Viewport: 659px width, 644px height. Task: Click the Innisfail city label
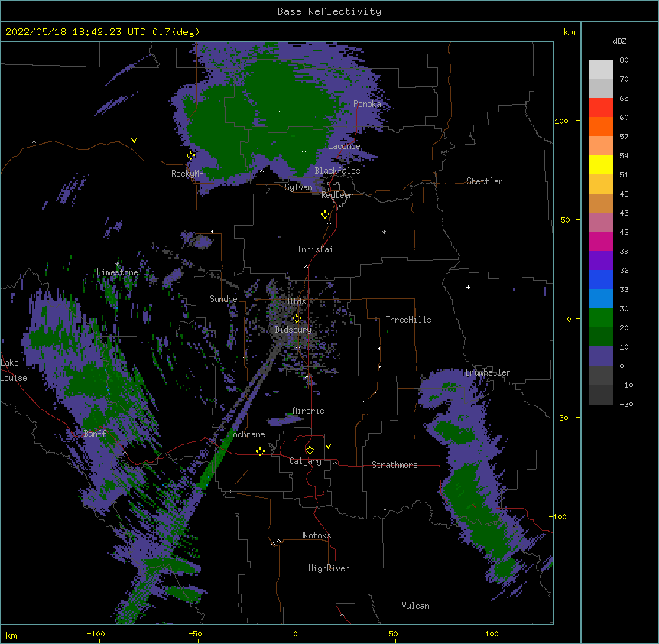pyautogui.click(x=317, y=249)
